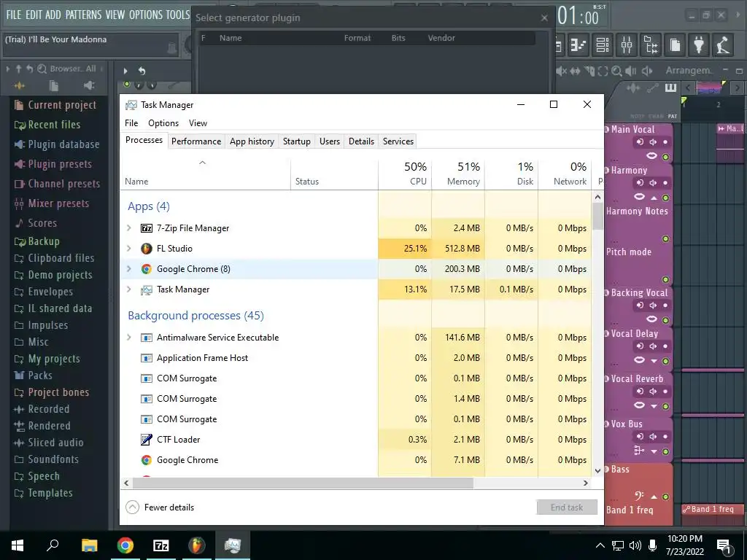The height and width of the screenshot is (560, 747).
Task: Click the routing icon on Vox Bus track
Action: [639, 451]
